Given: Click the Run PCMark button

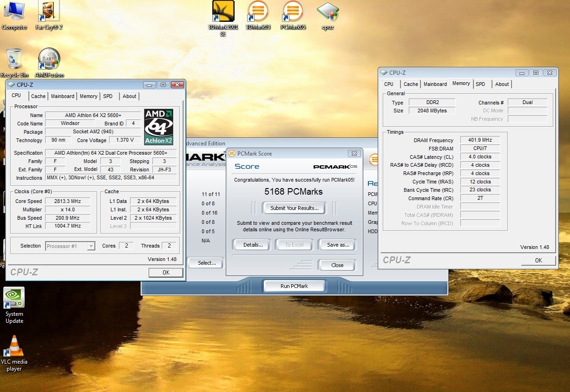Looking at the screenshot, I should tap(294, 286).
